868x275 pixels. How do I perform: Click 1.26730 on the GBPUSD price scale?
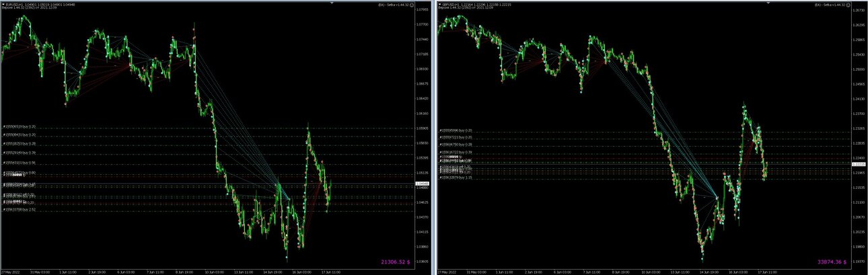tap(859, 10)
